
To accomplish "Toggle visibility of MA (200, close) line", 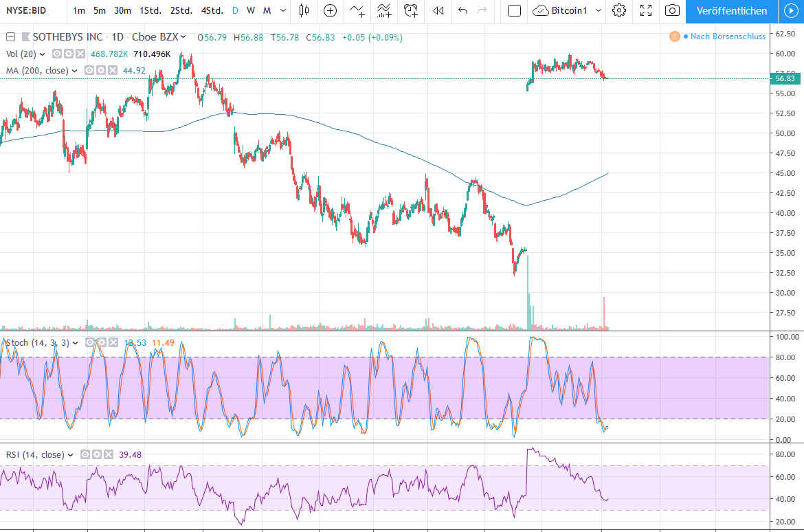I will tap(89, 70).
